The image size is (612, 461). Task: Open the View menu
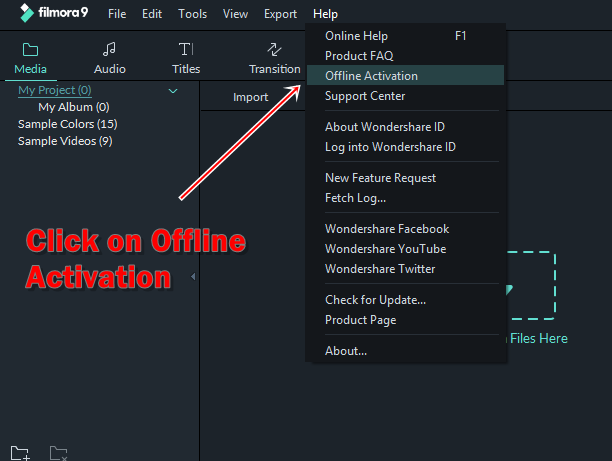coord(235,14)
